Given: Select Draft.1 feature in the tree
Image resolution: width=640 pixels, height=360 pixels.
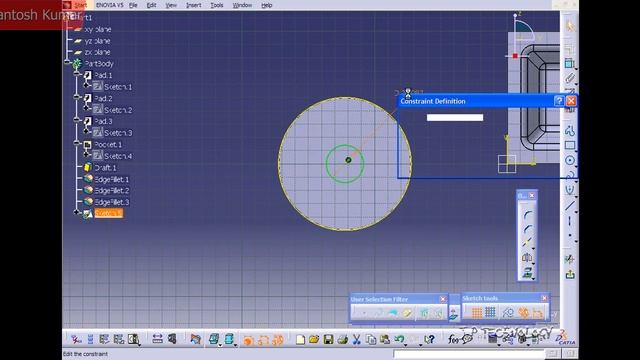Looking at the screenshot, I should [x=105, y=168].
